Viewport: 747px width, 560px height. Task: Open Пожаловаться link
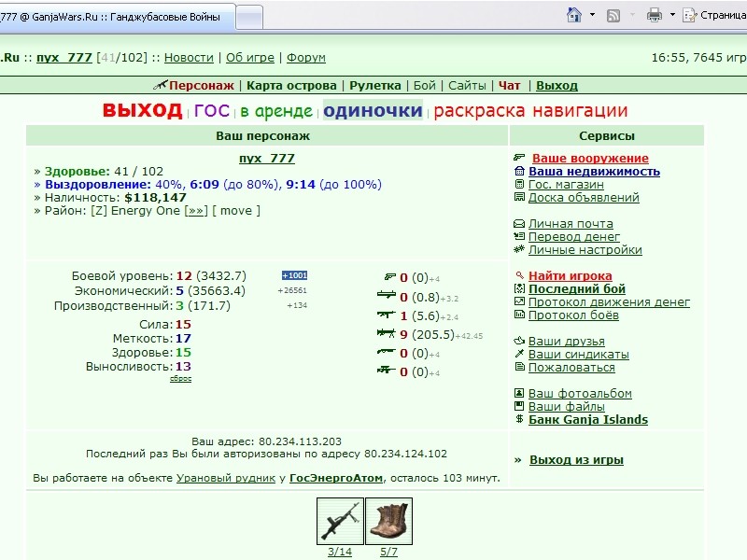pos(571,368)
